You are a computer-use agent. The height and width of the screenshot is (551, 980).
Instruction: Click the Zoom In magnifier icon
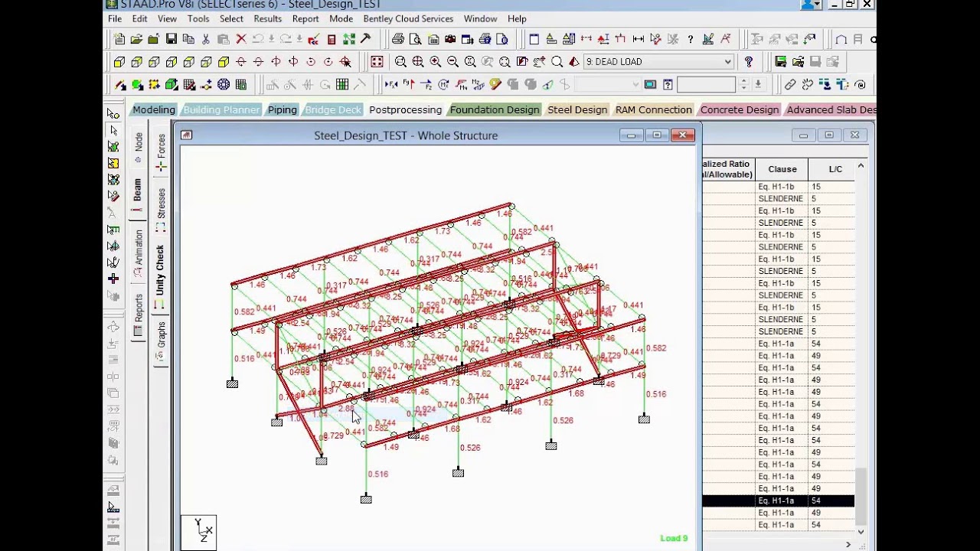(x=435, y=61)
